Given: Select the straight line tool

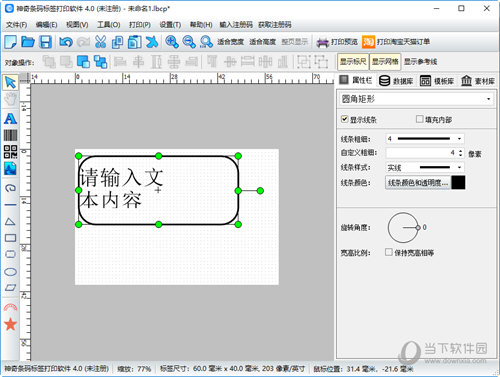Looking at the screenshot, I should [10, 205].
